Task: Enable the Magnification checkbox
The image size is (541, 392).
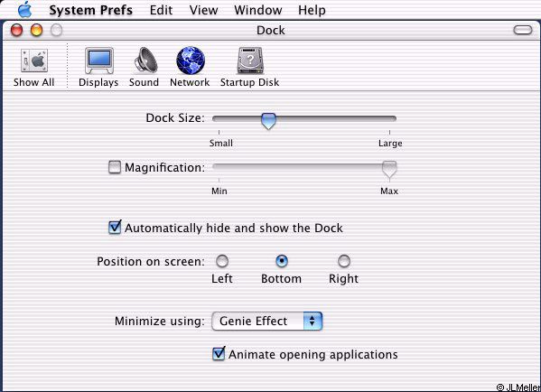Action: (115, 167)
